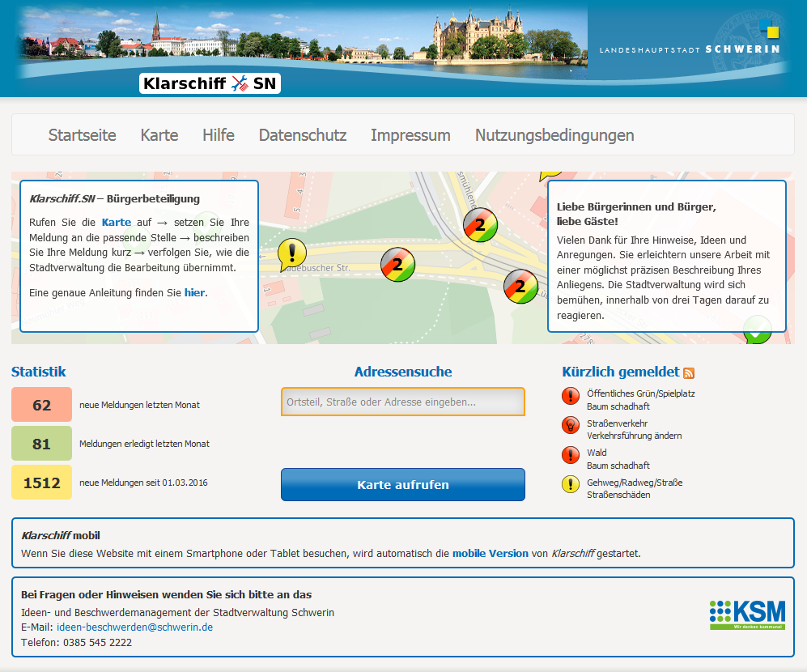Open the Hilfe page
This screenshot has width=807, height=672.
pos(219,135)
